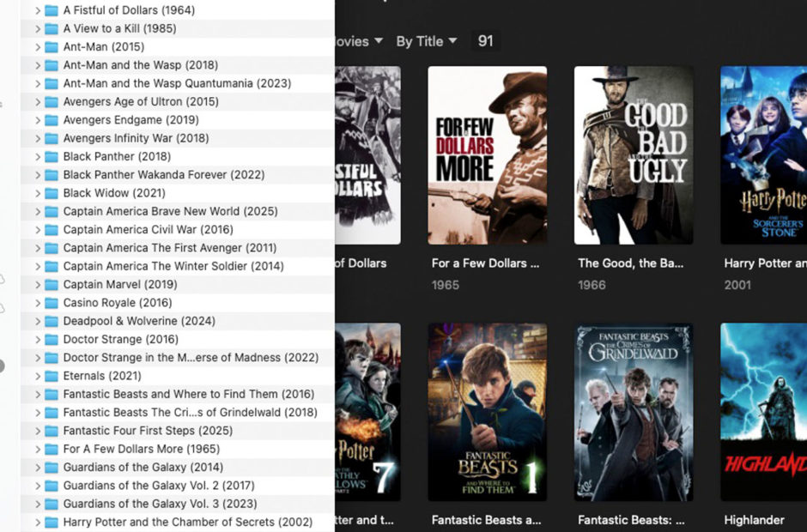Click the 'Fantastic Beasts: ...' title link
The height and width of the screenshot is (532, 807).
click(x=632, y=520)
